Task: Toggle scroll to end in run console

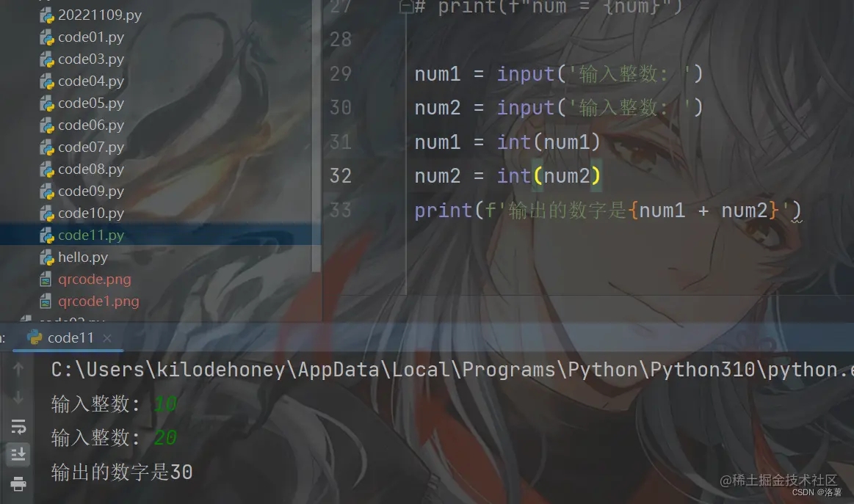Action: point(18,453)
